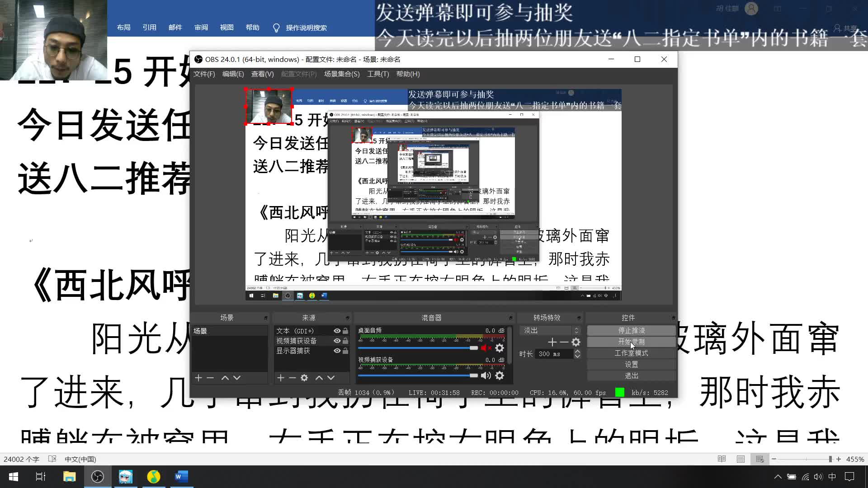Click the Word zoom in plus button

(x=839, y=459)
